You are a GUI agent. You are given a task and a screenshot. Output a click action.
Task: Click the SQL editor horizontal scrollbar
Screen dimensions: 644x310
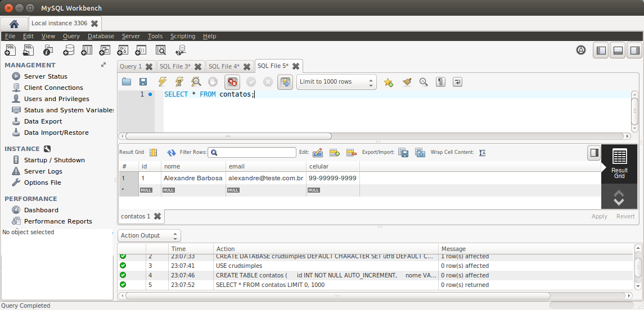228,136
